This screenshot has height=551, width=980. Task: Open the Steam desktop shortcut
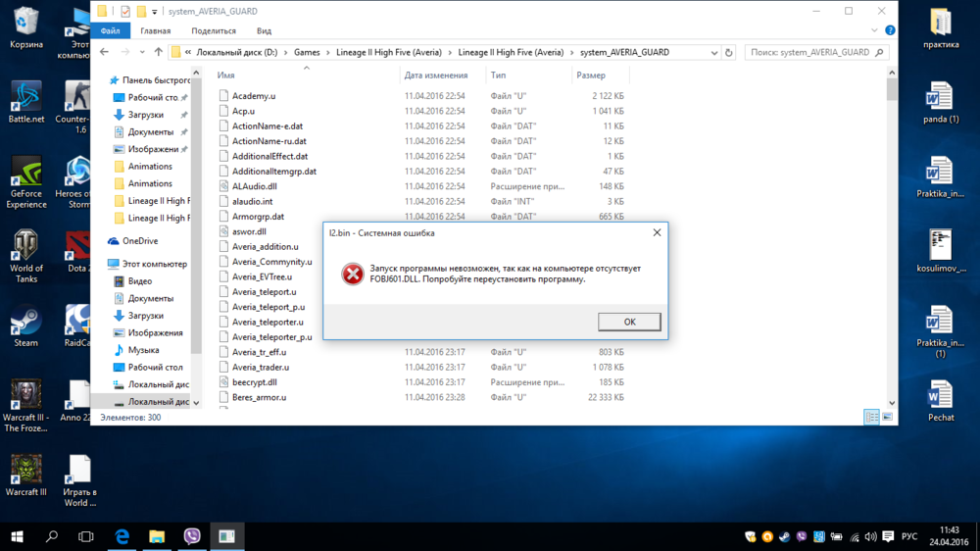pos(25,322)
